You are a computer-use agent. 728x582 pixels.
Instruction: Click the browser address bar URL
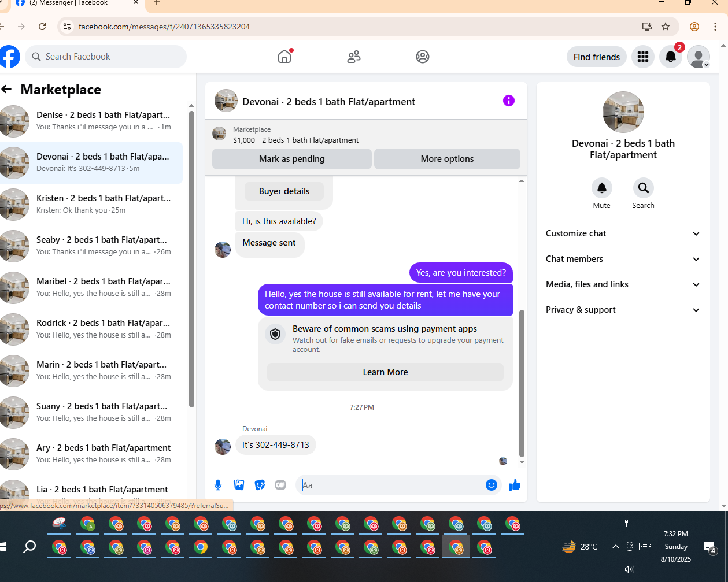[164, 27]
